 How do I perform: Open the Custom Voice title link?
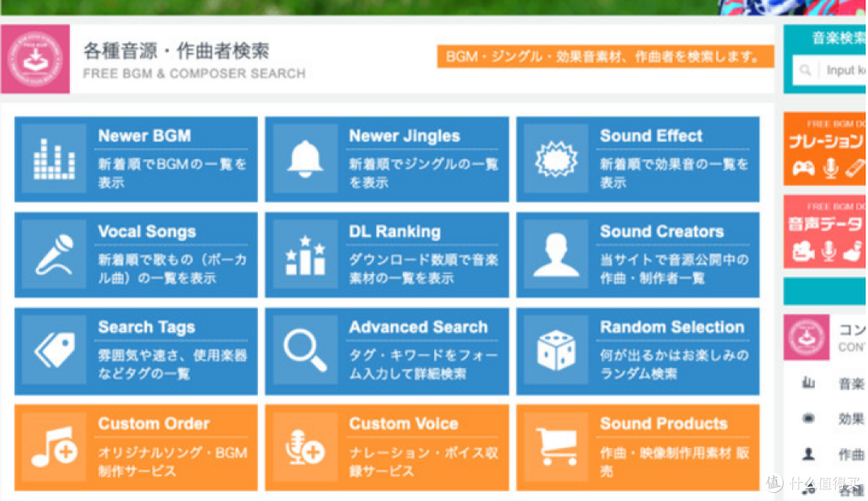[403, 424]
